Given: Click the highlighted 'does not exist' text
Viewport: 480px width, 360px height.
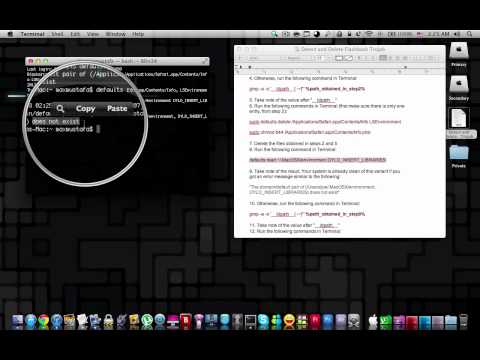Looking at the screenshot, I should pyautogui.click(x=56, y=122).
